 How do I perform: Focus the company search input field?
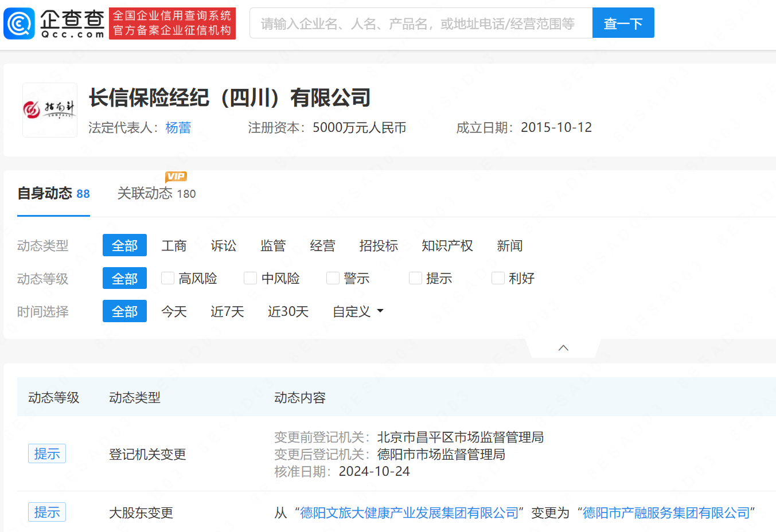(x=421, y=23)
